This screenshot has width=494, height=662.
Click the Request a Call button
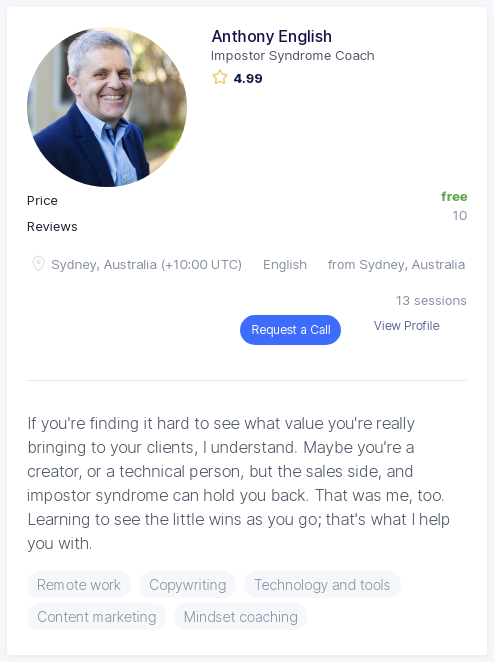pos(290,330)
